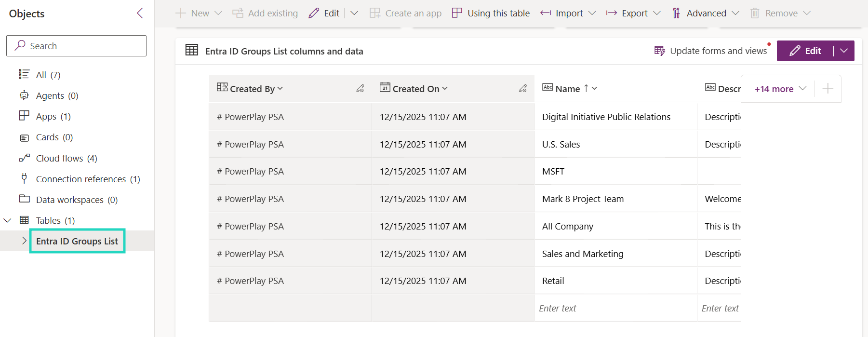The image size is (868, 337).
Task: Open the Advanced menu
Action: tap(706, 13)
